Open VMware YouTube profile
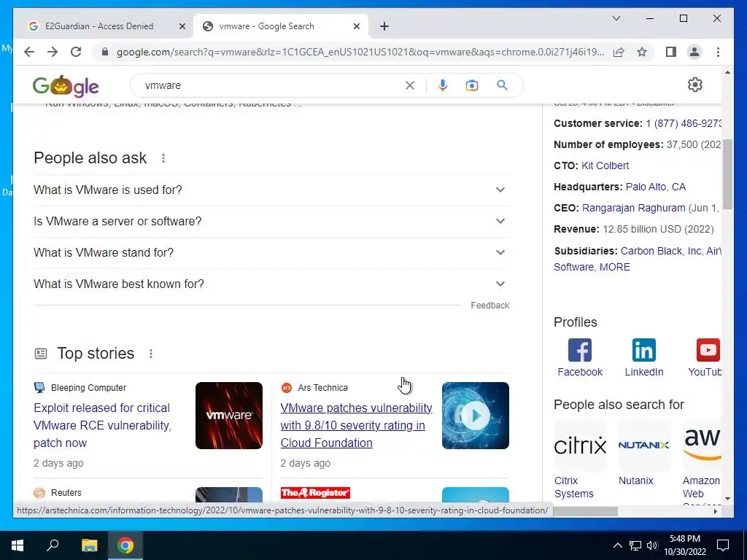Viewport: 747px width, 560px height. (705, 357)
